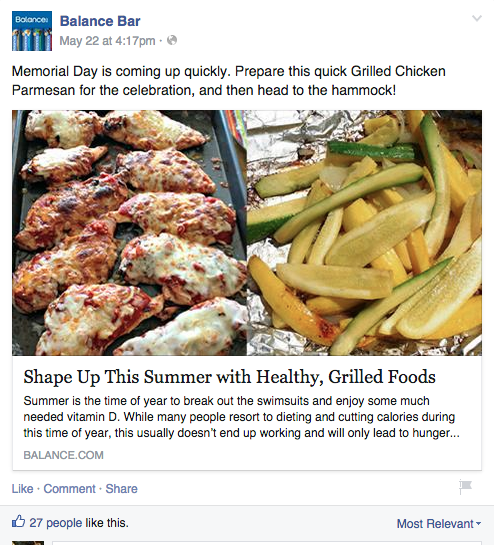This screenshot has height=545, width=494.
Task: Expand the Most Relevant comment sorting dropdown
Action: 439,523
